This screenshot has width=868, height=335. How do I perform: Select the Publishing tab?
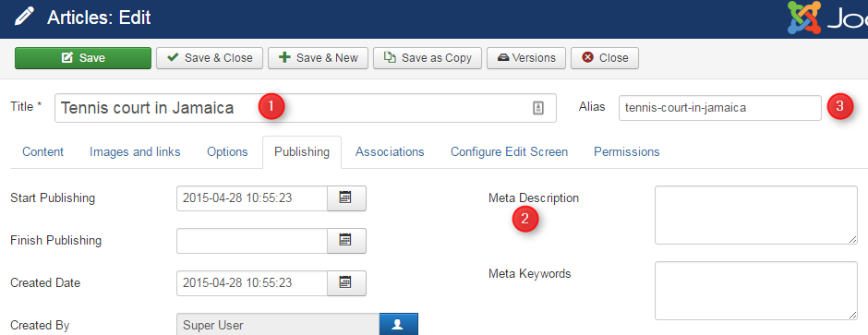click(x=302, y=151)
